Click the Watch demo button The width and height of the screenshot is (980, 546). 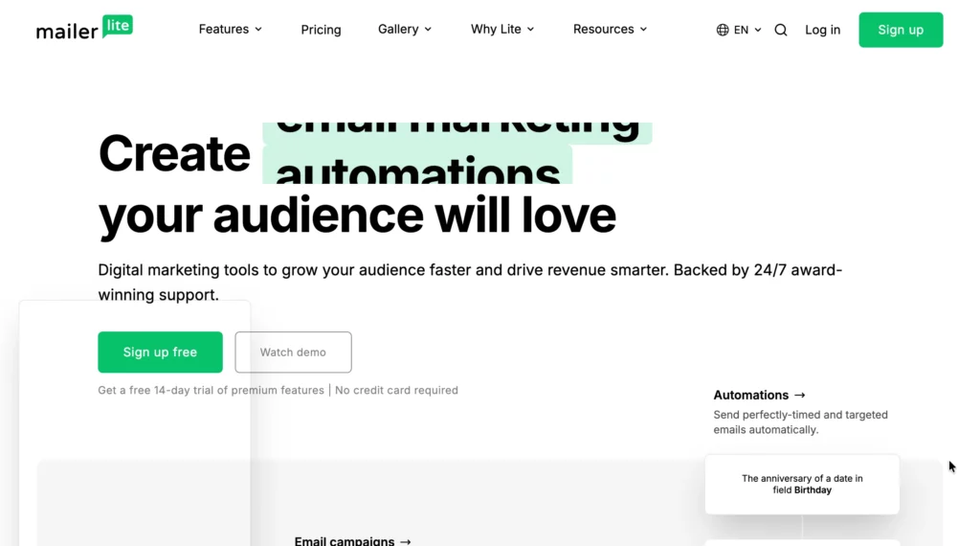[293, 353]
